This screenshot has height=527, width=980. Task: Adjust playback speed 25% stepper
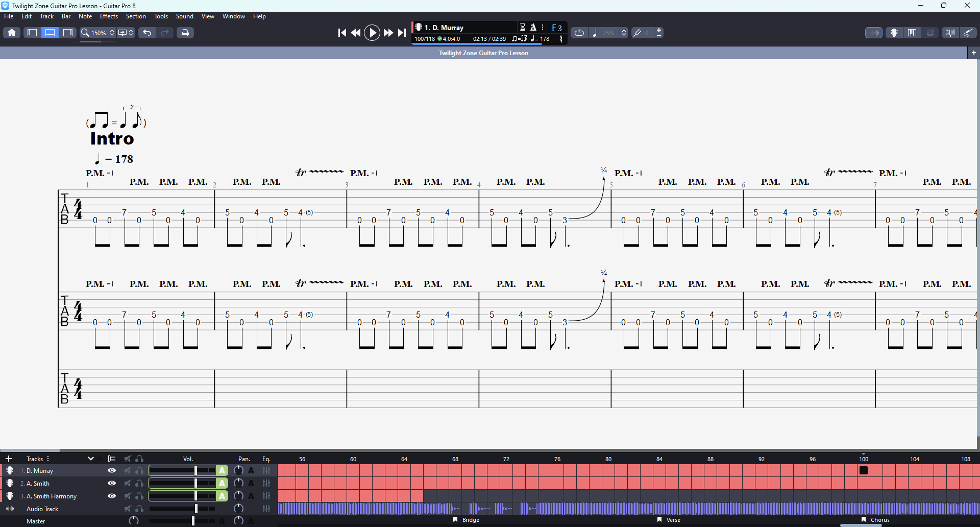624,32
